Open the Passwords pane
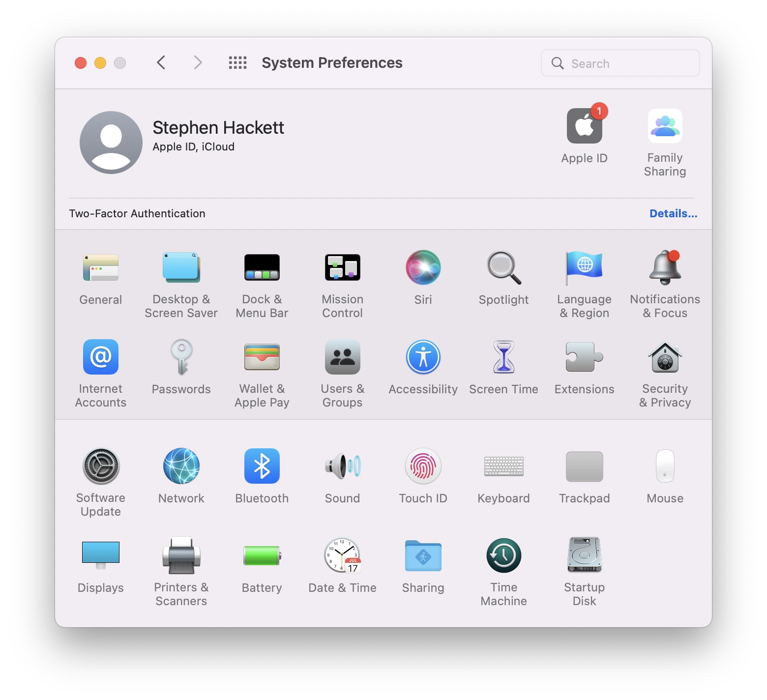767x700 pixels. [181, 357]
